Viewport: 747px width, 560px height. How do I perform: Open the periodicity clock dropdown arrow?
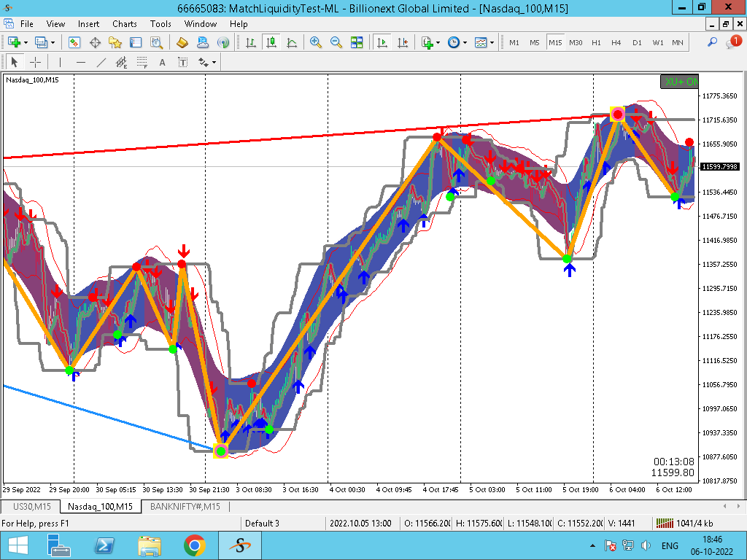coord(465,42)
